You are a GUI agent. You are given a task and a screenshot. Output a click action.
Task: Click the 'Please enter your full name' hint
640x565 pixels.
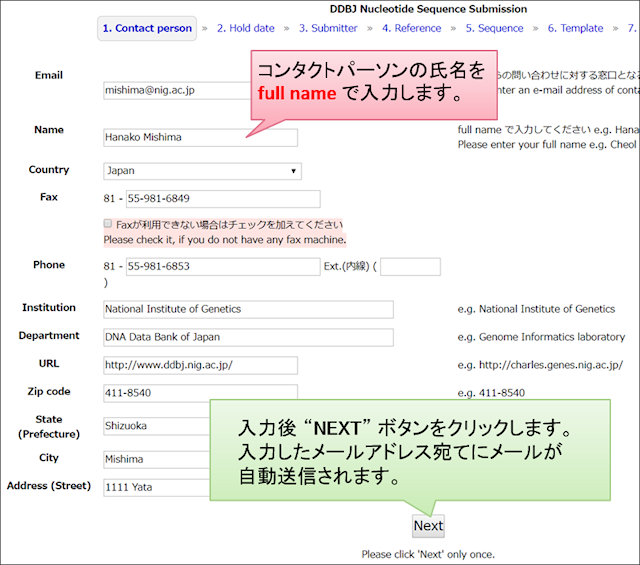(x=547, y=145)
